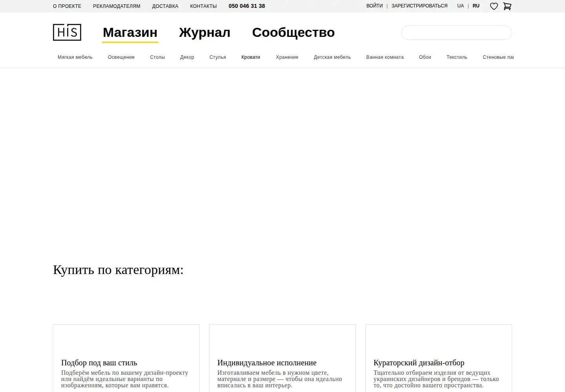The height and width of the screenshot is (392, 565).
Task: Select Обои category
Action: click(425, 57)
